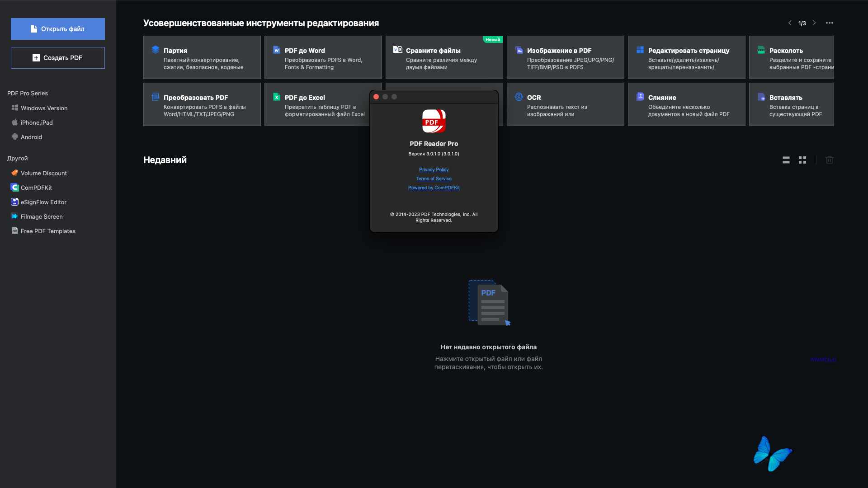
Task: Click the "Недавний" section heading
Action: 165,160
